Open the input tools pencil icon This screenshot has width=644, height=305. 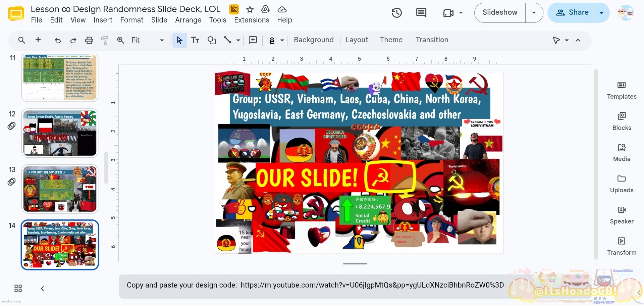click(x=272, y=40)
